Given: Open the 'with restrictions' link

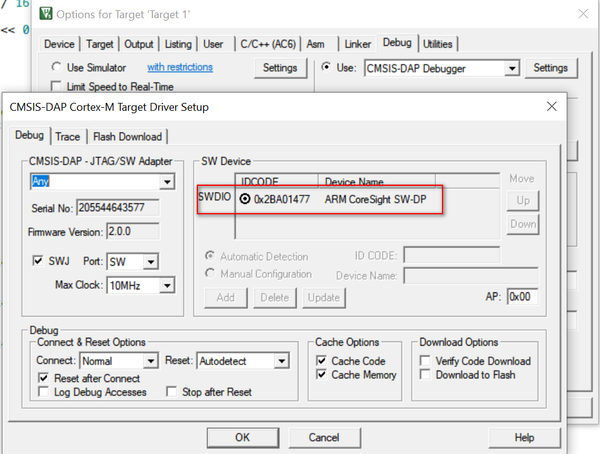Looking at the screenshot, I should 180,67.
